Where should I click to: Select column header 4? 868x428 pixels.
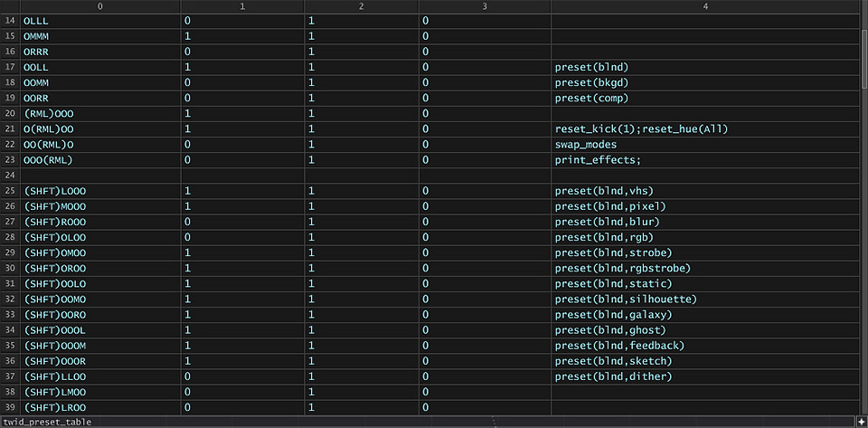click(705, 6)
